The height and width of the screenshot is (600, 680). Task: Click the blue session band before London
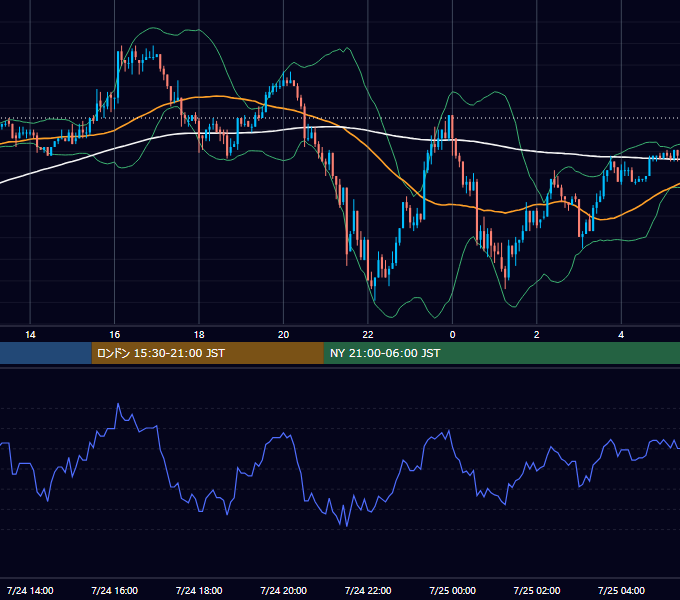click(46, 353)
